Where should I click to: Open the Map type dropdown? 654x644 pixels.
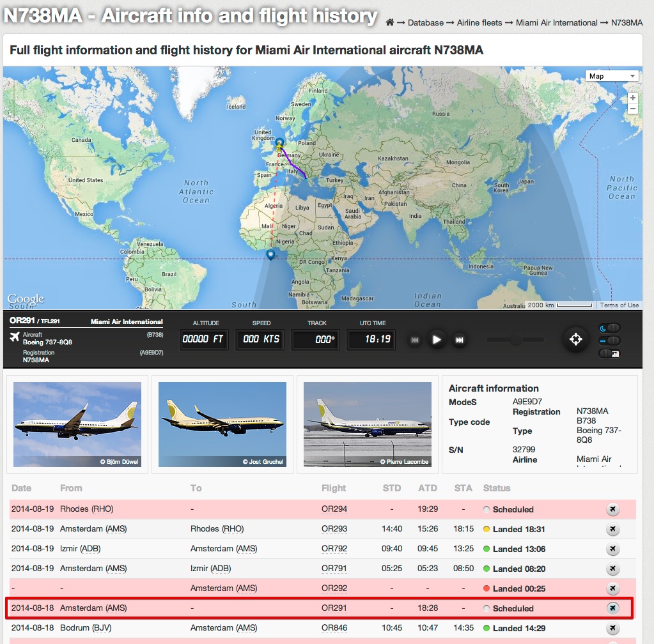point(612,76)
